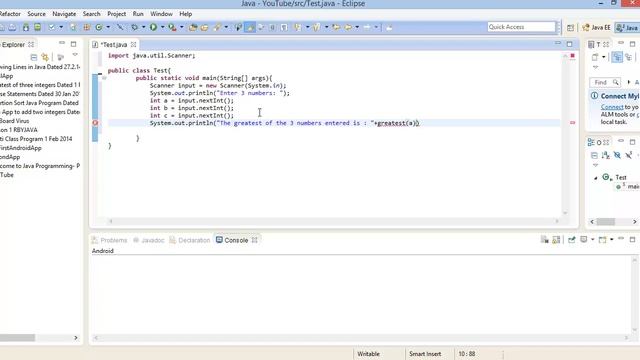
Task: Toggle Hide Fields icon in Outline view
Action: click(x=617, y=155)
